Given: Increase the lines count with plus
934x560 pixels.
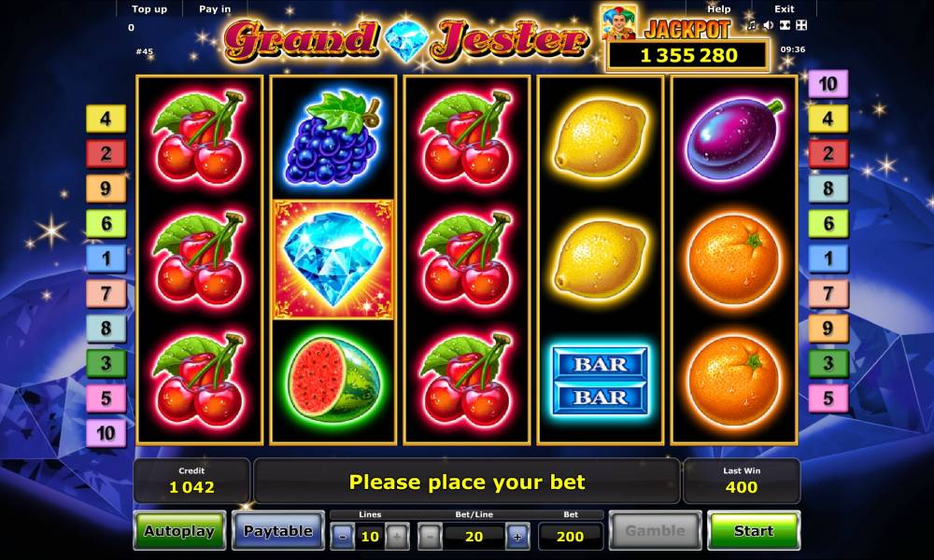Looking at the screenshot, I should (397, 537).
